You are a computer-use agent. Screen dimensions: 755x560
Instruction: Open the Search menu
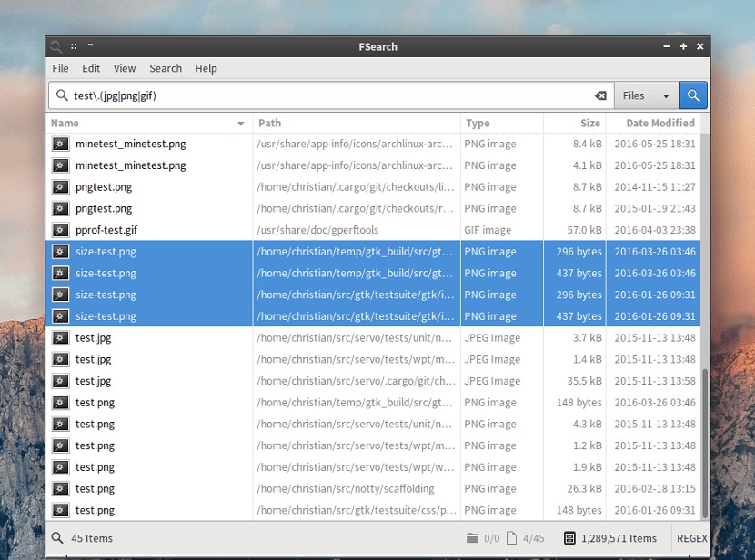[x=166, y=68]
